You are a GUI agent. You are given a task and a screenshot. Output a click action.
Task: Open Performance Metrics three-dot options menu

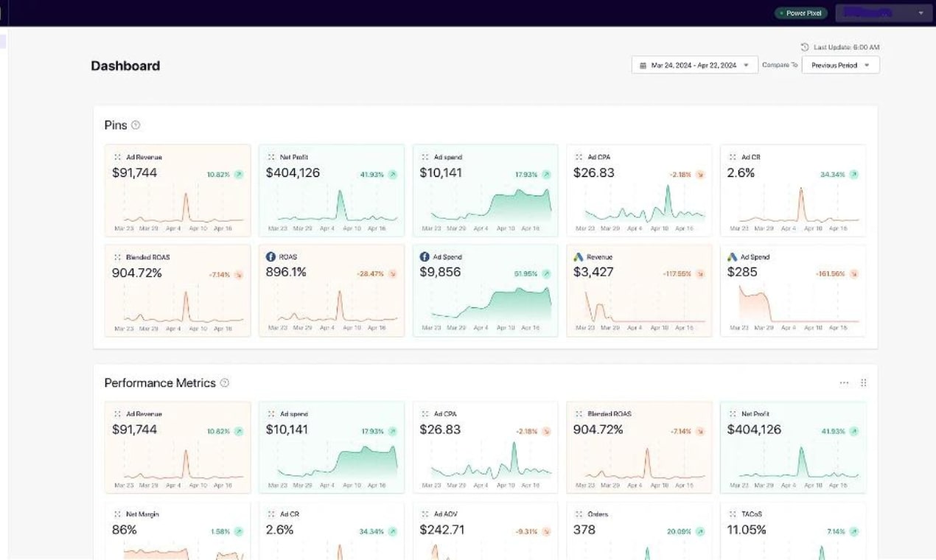point(844,383)
